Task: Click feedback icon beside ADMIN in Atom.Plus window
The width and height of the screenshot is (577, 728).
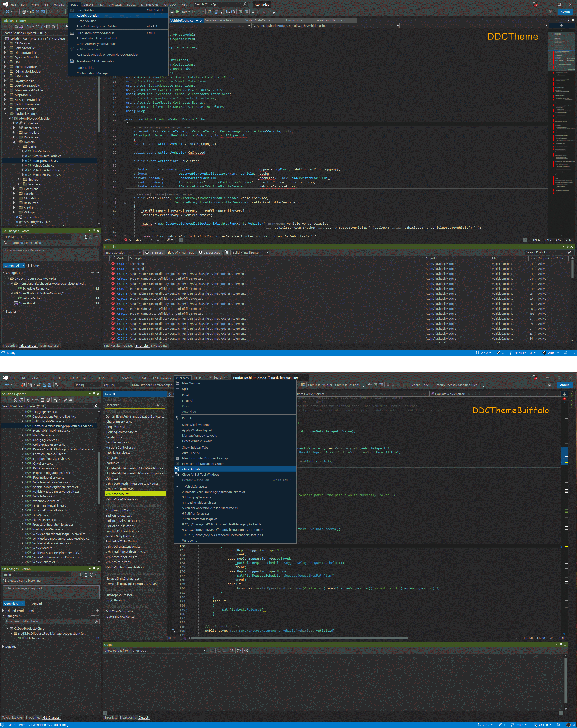Action: coord(550,12)
